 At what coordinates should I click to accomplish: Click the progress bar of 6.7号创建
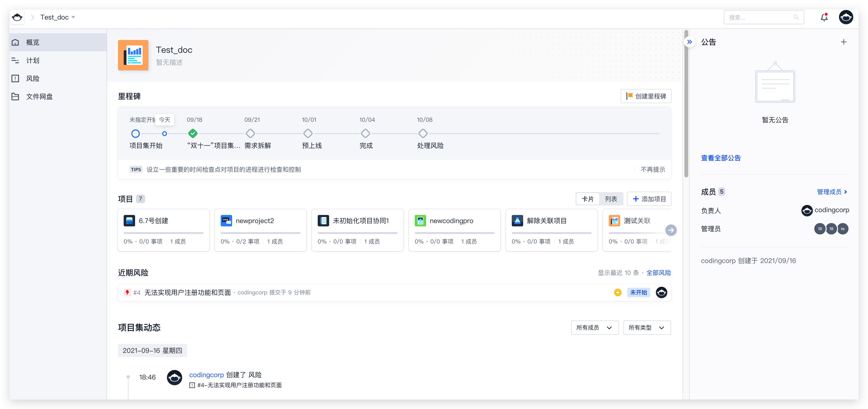[163, 233]
